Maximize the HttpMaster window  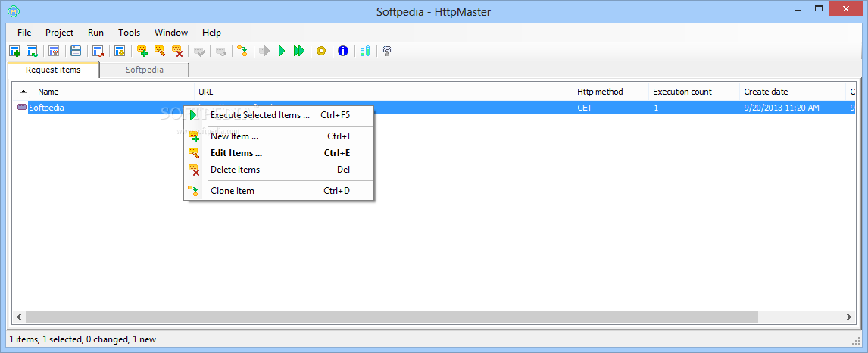(817, 9)
